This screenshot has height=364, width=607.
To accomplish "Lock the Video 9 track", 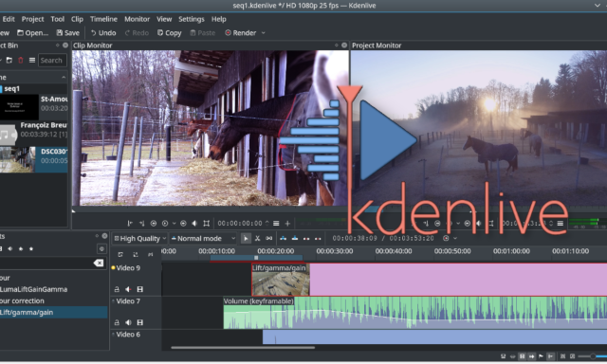I will coord(117,289).
